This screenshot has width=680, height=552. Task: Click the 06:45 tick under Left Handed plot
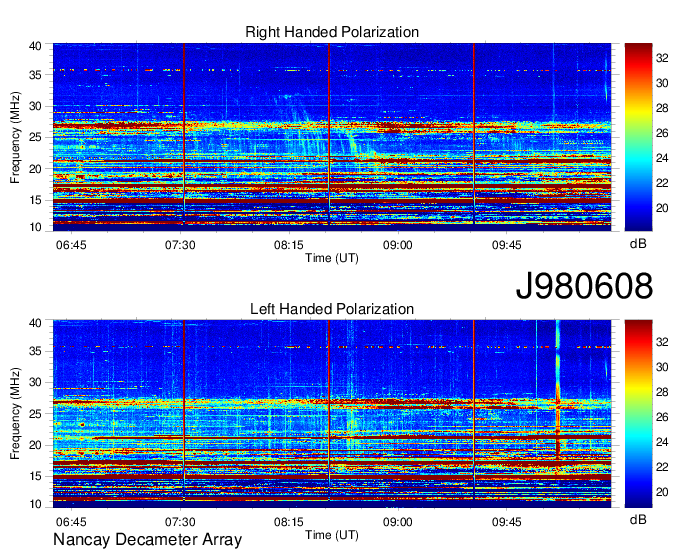coord(71,522)
